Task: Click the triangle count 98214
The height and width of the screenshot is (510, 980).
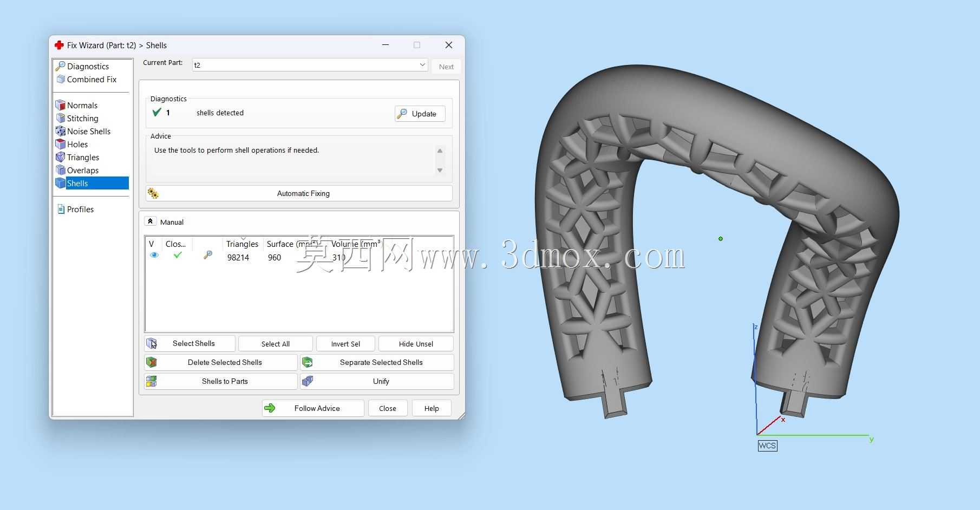Action: coord(238,258)
